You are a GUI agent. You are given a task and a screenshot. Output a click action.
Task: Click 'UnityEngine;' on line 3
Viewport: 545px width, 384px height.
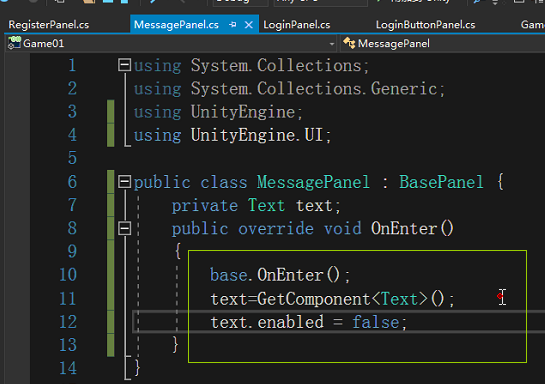[x=247, y=112]
